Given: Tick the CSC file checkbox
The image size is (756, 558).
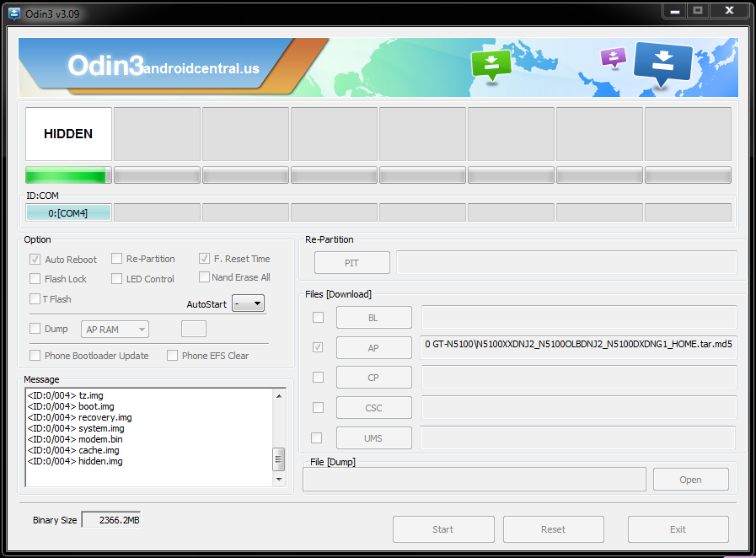Looking at the screenshot, I should (319, 407).
